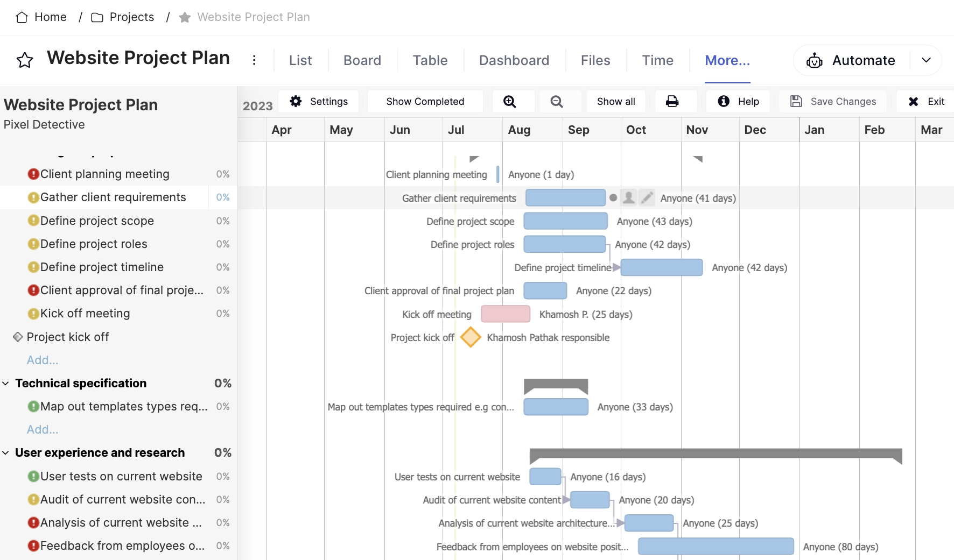Collapse the Technical specification section
Screen dimensions: 954x560
click(x=6, y=384)
